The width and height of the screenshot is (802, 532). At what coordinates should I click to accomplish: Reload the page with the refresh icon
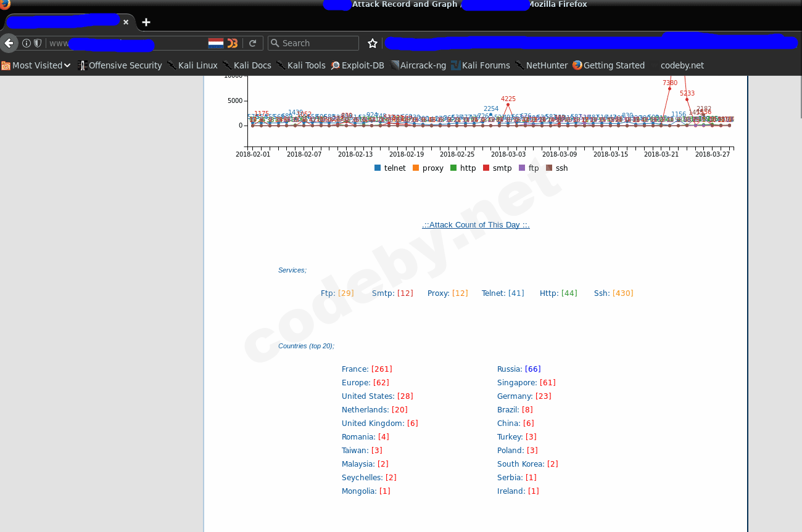coord(252,43)
